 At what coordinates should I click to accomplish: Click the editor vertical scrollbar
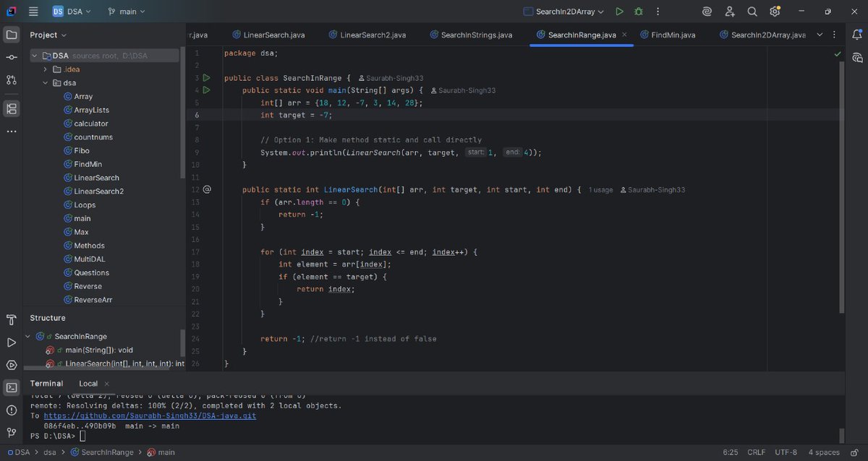(841, 186)
